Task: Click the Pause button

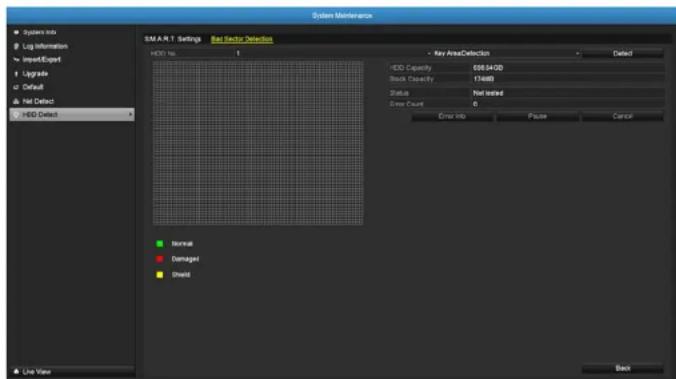Action: point(537,116)
